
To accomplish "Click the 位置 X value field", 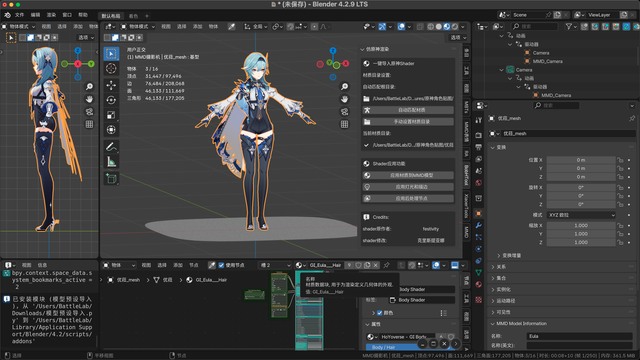I will click(x=581, y=160).
